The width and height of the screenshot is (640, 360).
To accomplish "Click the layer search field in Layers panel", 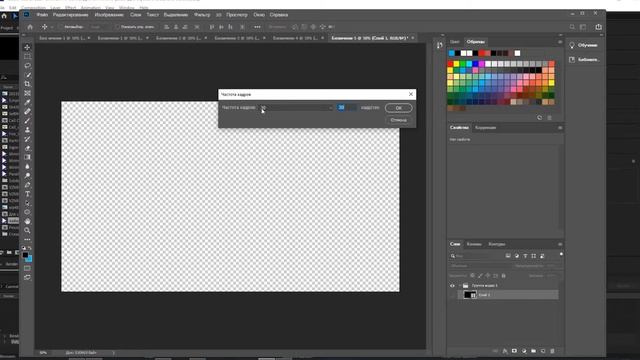I will (x=476, y=256).
